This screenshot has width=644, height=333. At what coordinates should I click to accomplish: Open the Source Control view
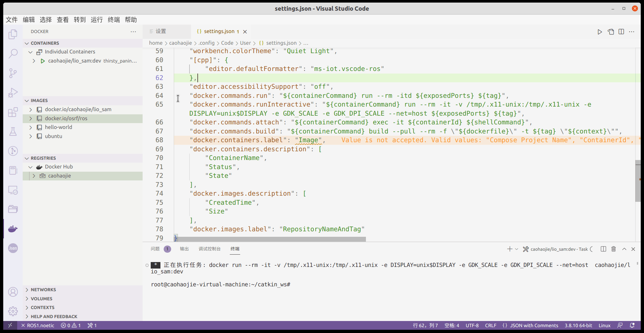pos(13,73)
